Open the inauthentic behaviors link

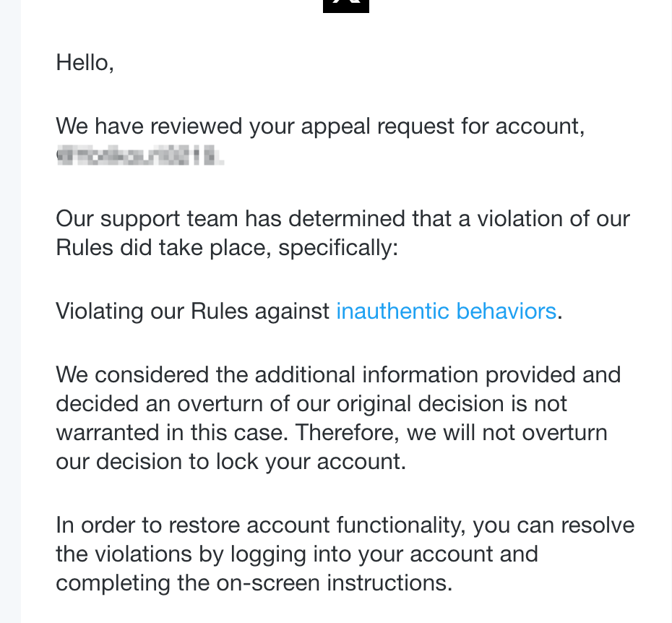(446, 311)
